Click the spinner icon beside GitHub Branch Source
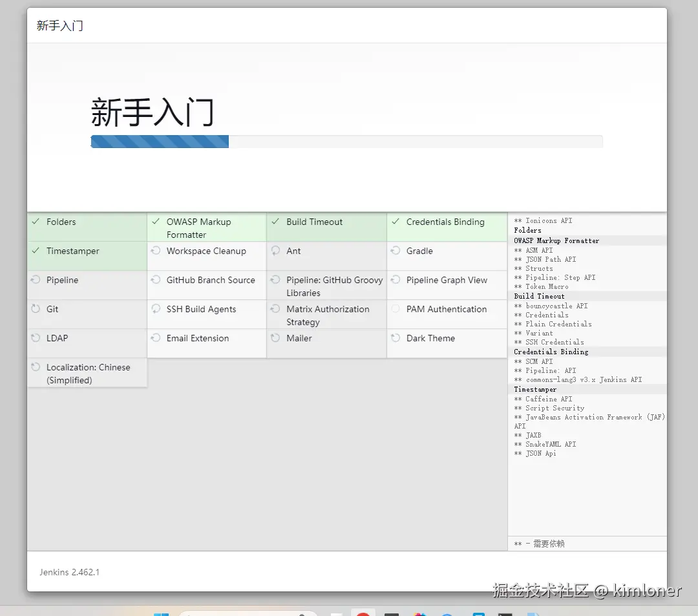 click(156, 279)
